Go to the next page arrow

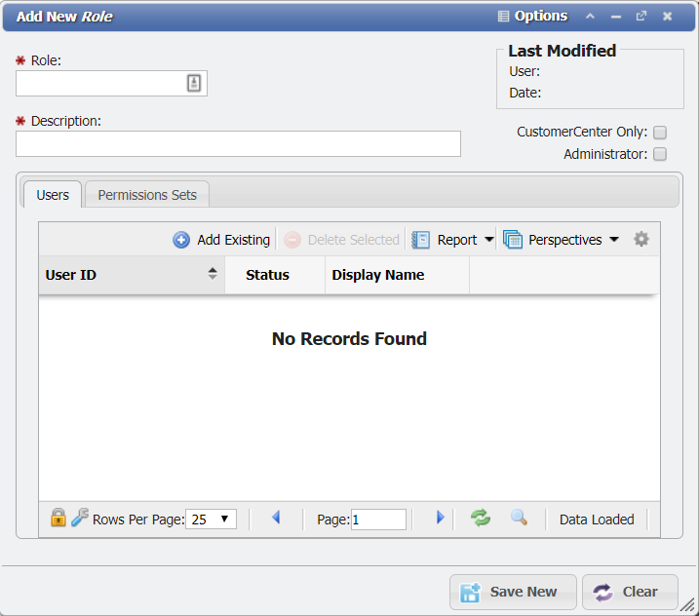click(x=440, y=519)
